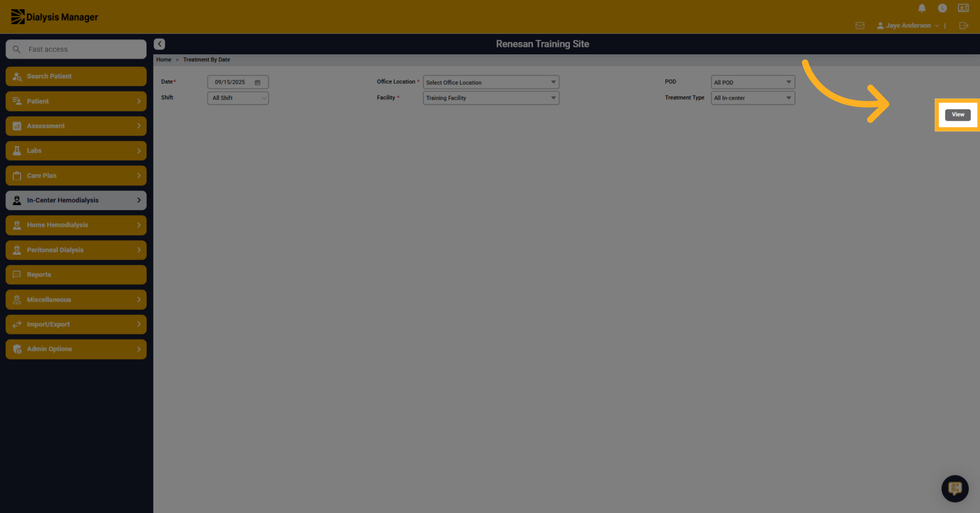980x513 pixels.
Task: Click the clock icon in header
Action: point(942,8)
